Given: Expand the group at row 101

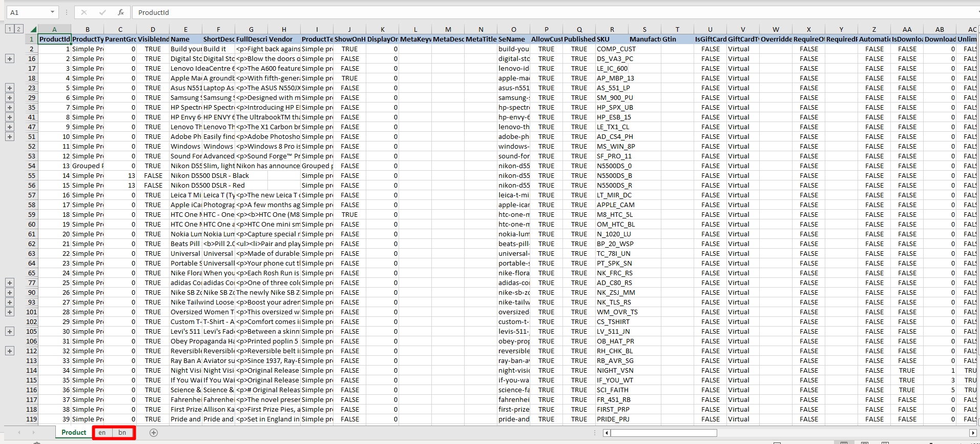Looking at the screenshot, I should (x=10, y=312).
